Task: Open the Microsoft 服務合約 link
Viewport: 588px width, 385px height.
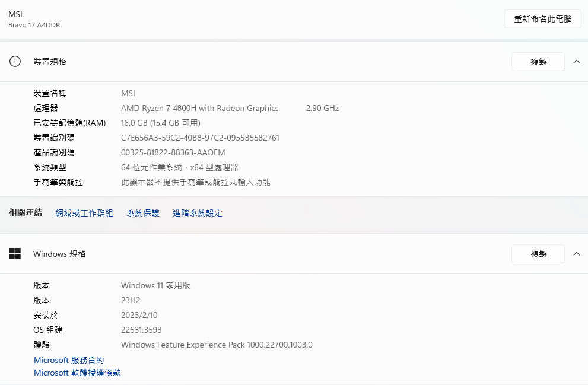Action: pos(69,360)
